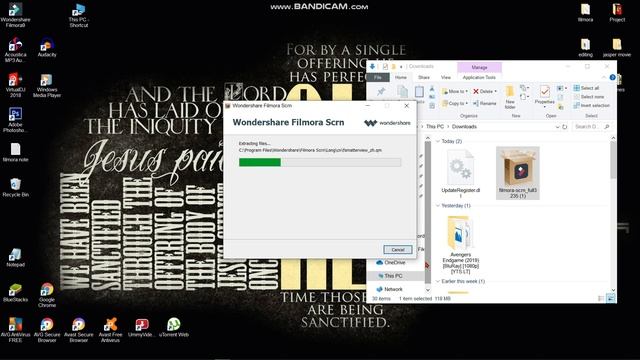Open the This PC shortcut on desktop
Screen dimensions: 640x360
(78, 15)
